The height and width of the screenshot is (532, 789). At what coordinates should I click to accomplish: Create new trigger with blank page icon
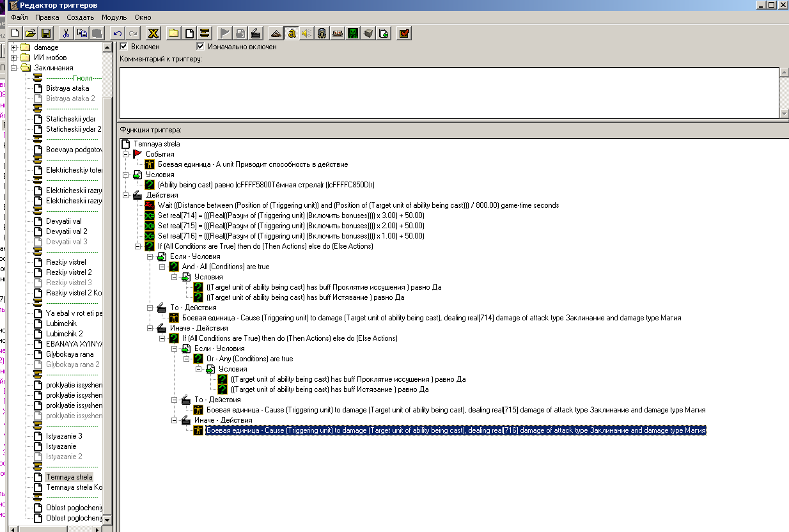pos(189,33)
